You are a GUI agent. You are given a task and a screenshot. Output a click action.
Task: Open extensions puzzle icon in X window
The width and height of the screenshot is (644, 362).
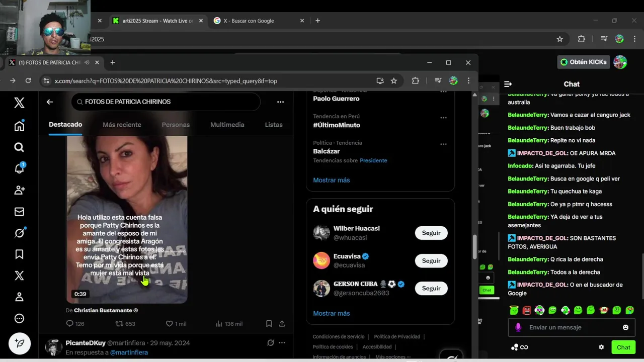point(415,80)
